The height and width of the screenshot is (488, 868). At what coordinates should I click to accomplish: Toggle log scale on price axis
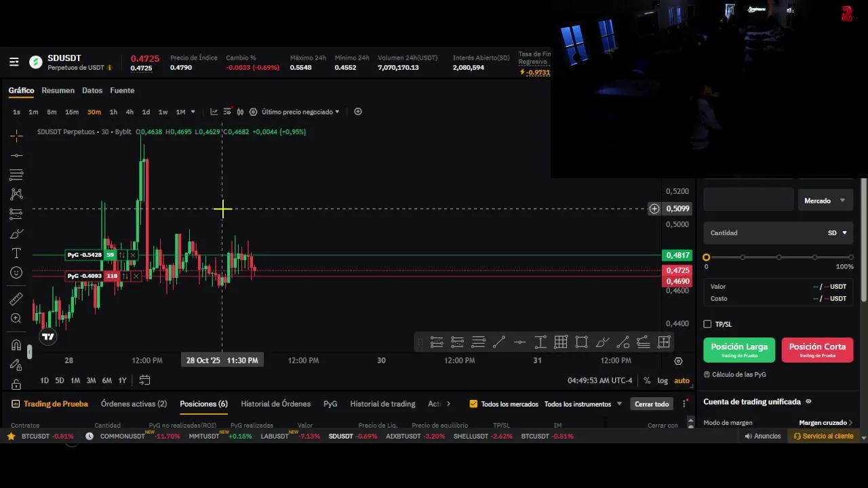point(662,380)
